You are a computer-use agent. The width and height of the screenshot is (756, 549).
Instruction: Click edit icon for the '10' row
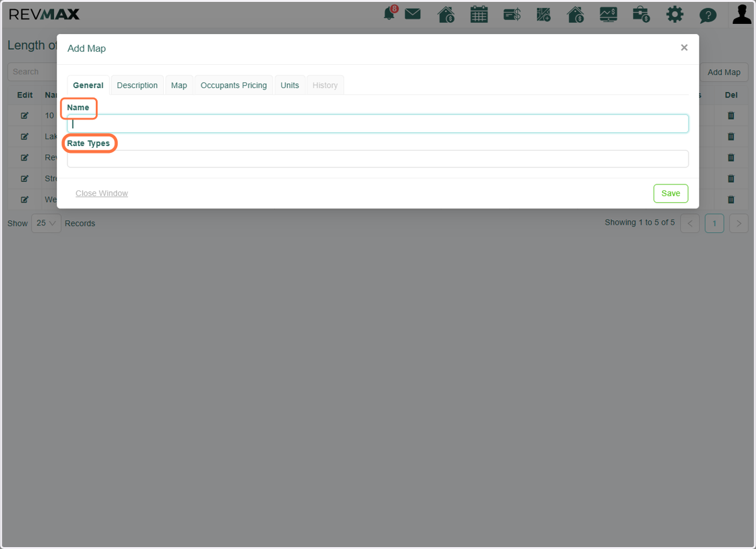[x=25, y=116]
